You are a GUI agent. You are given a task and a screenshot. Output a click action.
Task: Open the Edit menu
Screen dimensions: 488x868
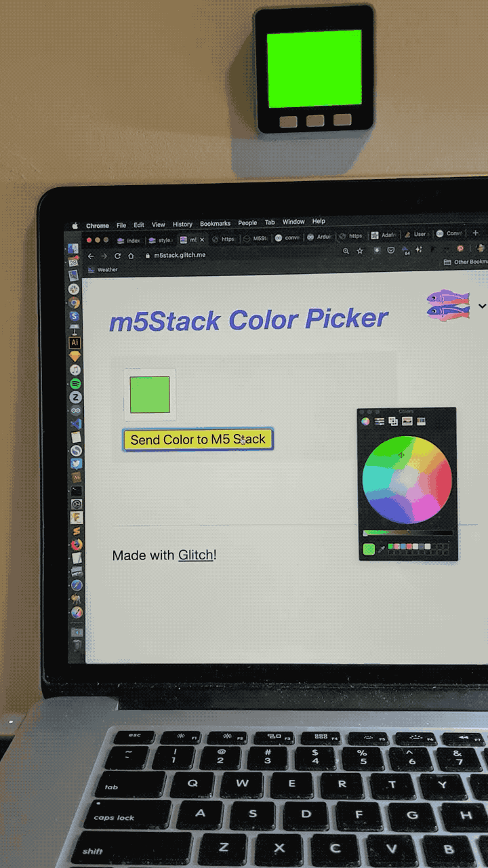[139, 225]
